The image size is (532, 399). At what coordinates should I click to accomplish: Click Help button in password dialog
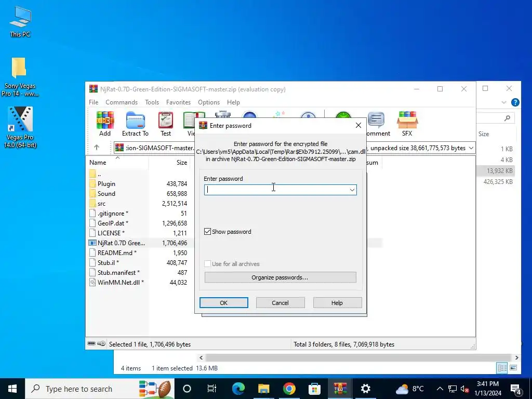(x=337, y=303)
